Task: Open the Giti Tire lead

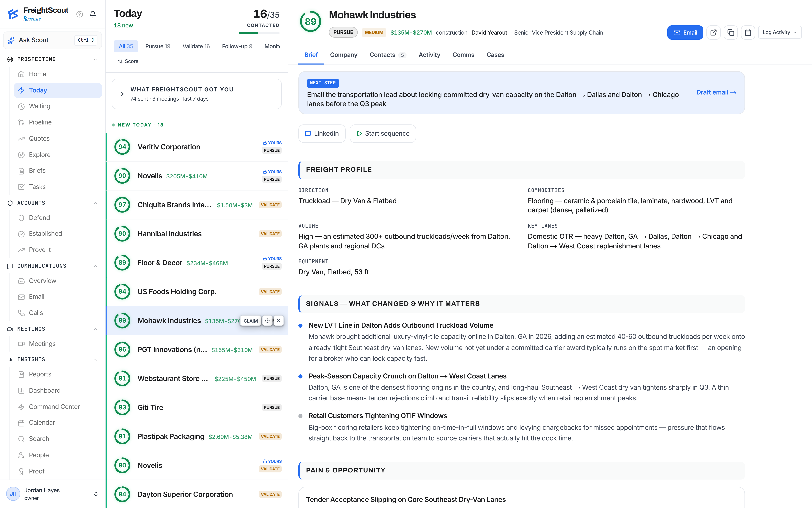Action: (x=197, y=408)
